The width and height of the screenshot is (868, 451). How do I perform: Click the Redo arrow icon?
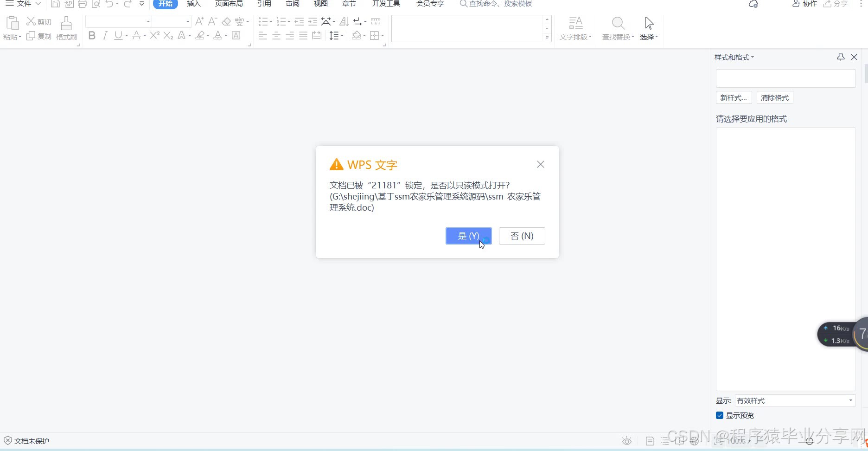(x=128, y=4)
